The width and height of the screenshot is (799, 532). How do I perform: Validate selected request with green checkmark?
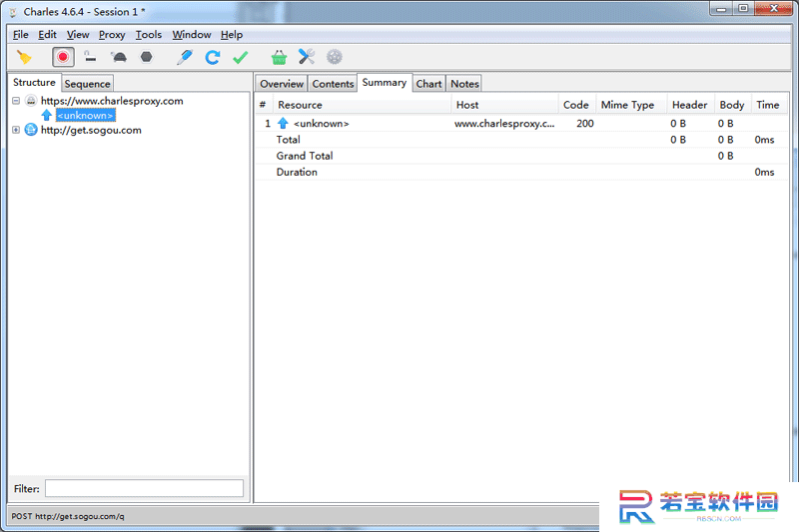tap(240, 58)
